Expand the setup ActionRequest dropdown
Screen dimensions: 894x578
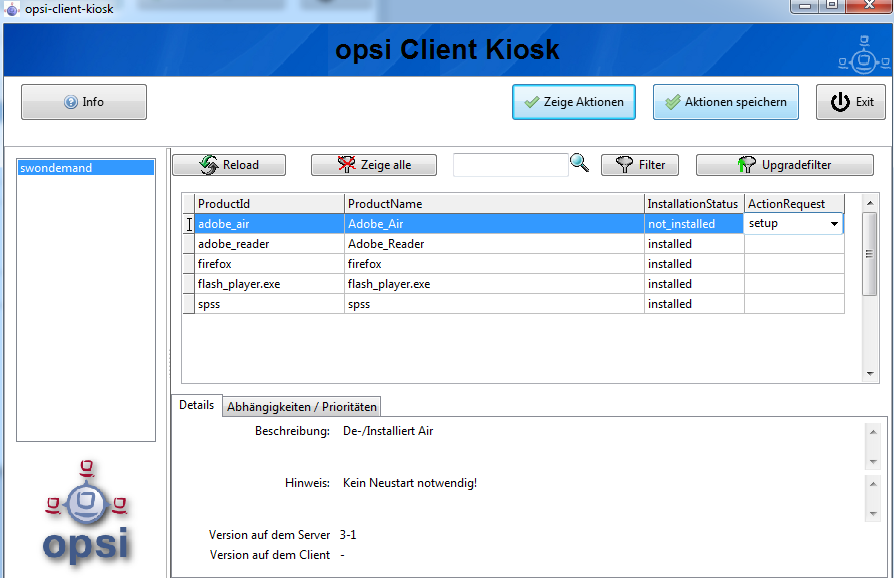coord(834,223)
